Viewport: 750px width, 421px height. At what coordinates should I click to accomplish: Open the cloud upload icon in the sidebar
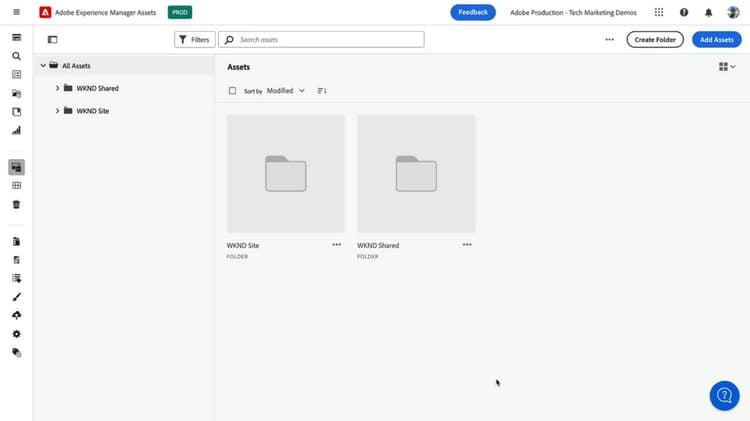pos(16,315)
